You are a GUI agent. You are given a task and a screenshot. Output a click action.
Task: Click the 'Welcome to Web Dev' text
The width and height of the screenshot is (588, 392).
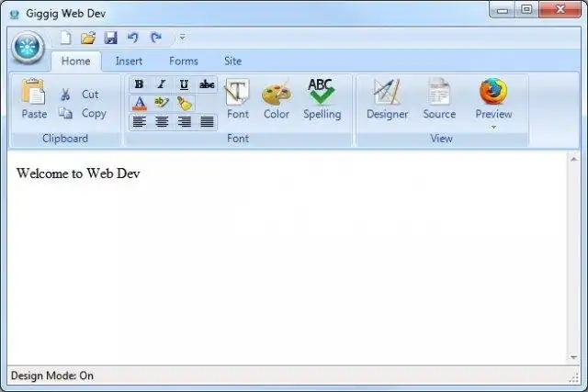(x=78, y=174)
